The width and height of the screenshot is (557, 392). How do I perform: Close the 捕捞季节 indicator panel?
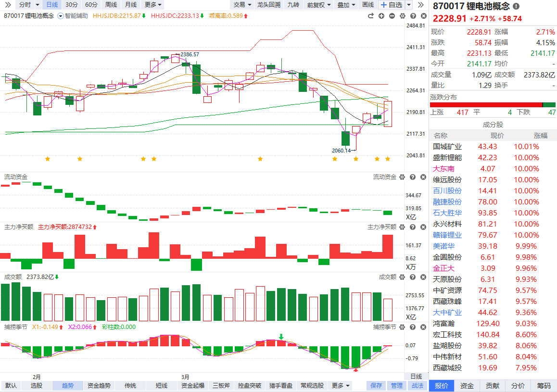tap(423, 327)
